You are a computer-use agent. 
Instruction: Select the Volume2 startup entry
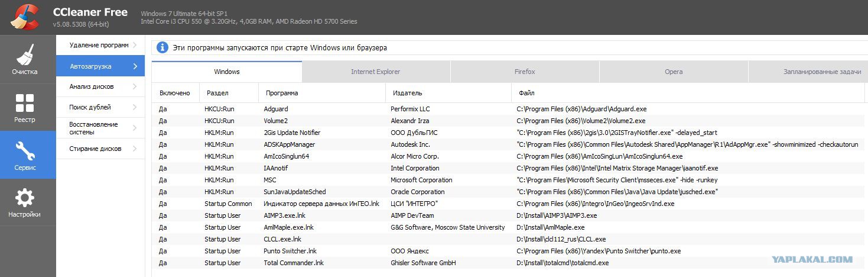[x=508, y=121]
